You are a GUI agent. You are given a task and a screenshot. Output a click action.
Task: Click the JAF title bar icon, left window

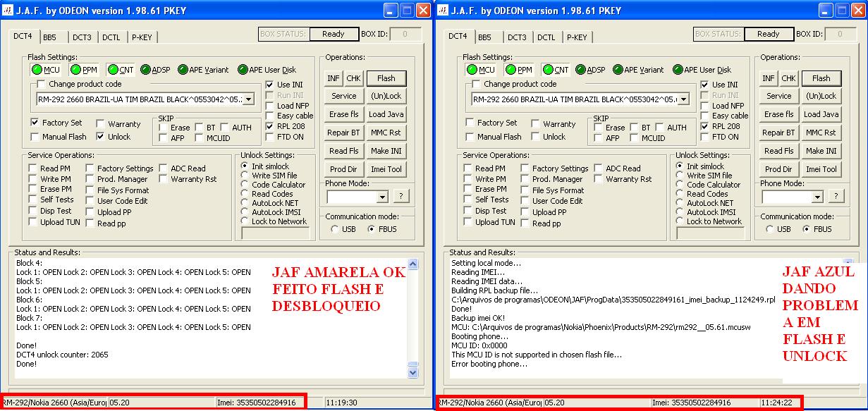pos(8,11)
